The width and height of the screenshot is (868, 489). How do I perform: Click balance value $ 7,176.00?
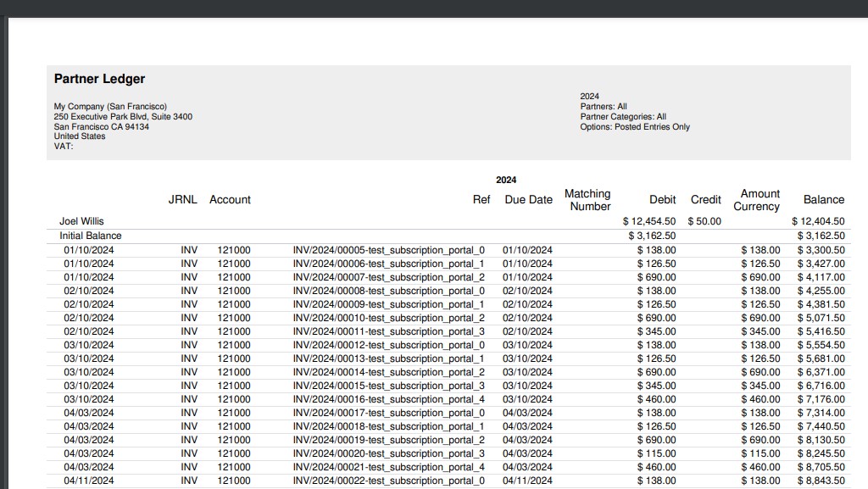pyautogui.click(x=821, y=399)
